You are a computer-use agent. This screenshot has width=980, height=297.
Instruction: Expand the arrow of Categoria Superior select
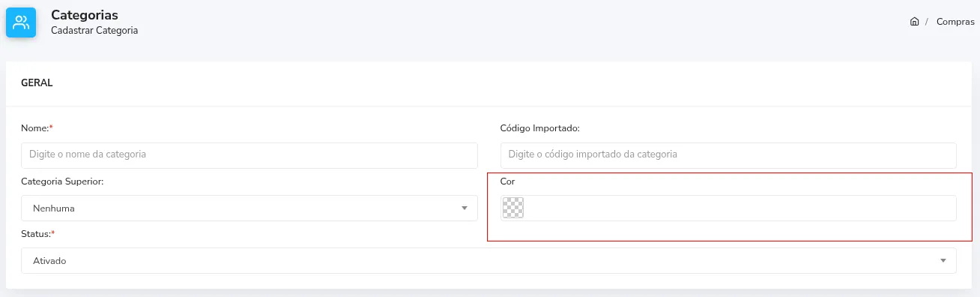465,208
